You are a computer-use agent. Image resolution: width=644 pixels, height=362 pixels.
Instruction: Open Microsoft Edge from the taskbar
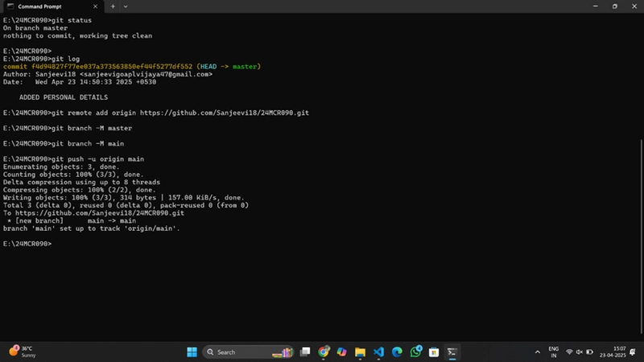397,352
